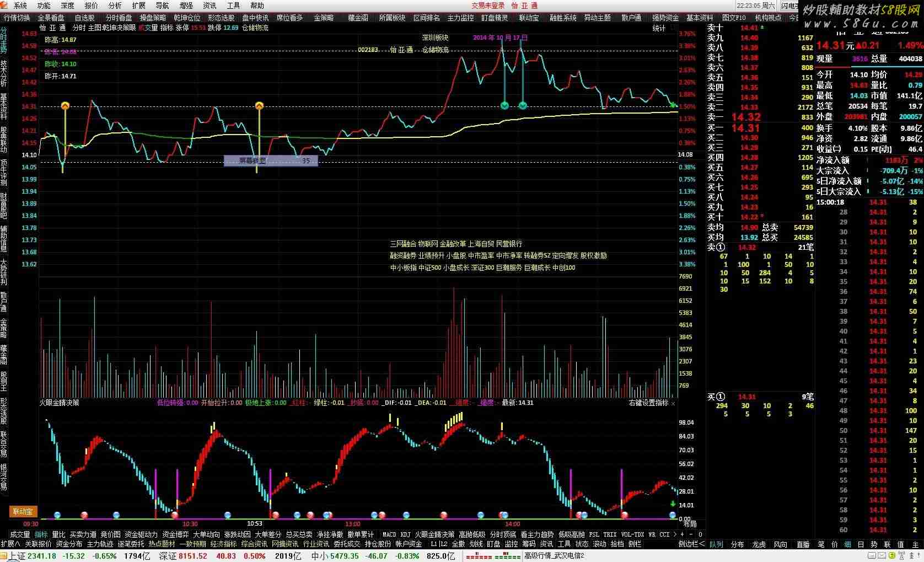Open 基本资料 in left sidebar
924x562 pixels.
click(4, 106)
